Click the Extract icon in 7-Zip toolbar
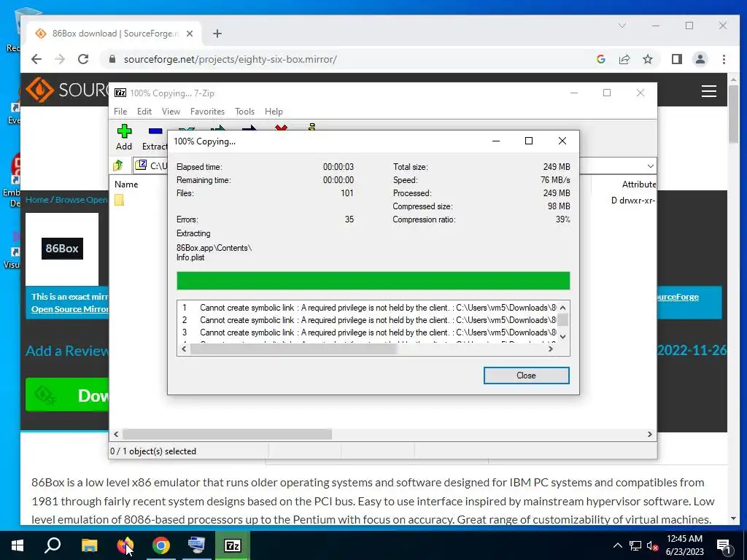747x560 pixels. [x=155, y=132]
